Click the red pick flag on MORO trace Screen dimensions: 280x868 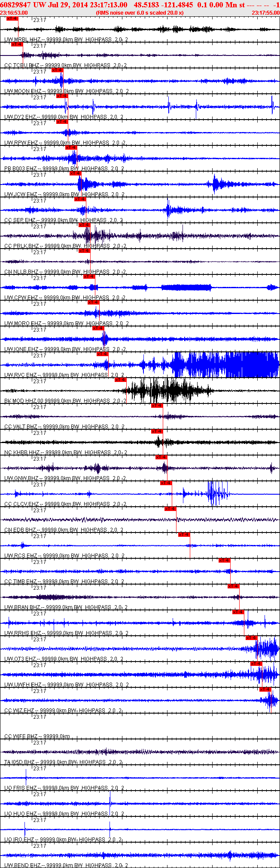(x=94, y=302)
